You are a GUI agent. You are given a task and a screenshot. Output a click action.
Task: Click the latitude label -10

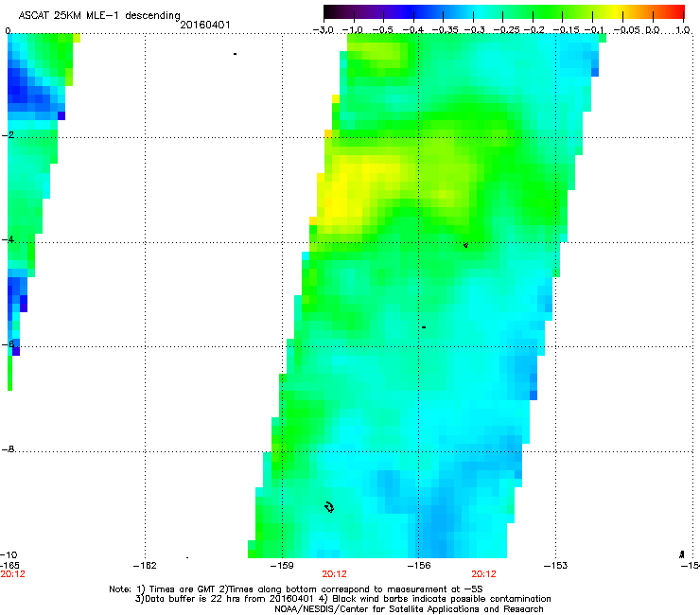9,554
